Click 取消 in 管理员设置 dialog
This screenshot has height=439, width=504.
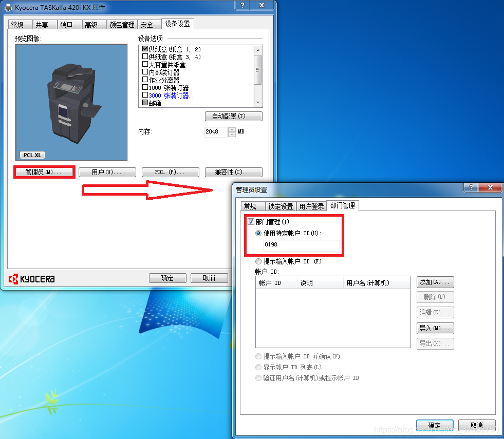pos(477,425)
